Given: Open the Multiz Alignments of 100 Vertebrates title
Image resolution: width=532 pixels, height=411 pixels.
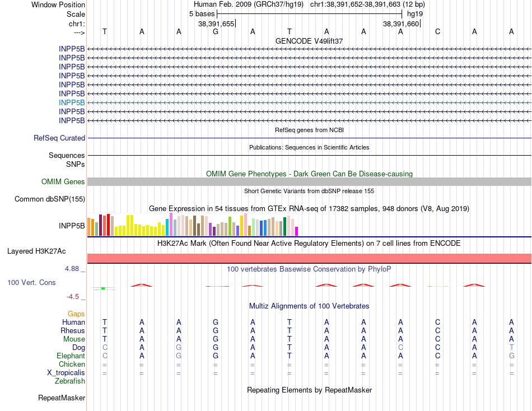Looking at the screenshot, I should [x=309, y=306].
